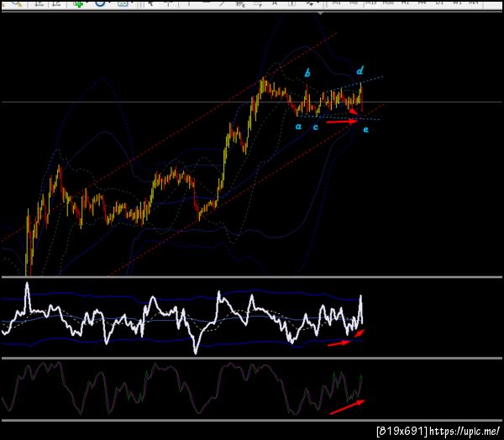Image resolution: width=504 pixels, height=440 pixels.
Task: Select the wave label "a" on the chart
Action: pyautogui.click(x=298, y=127)
